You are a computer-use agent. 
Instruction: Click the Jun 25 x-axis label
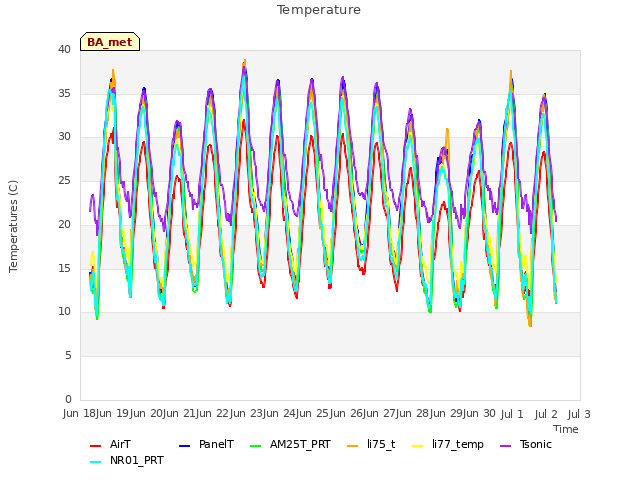click(314, 414)
